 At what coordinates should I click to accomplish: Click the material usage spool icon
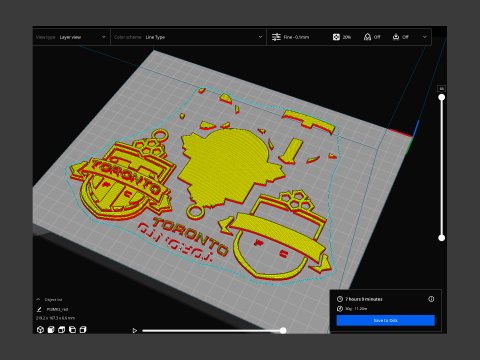click(340, 309)
